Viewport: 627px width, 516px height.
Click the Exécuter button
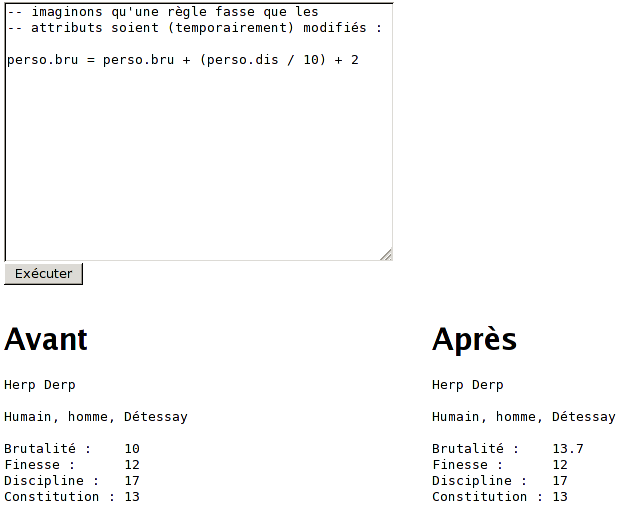43,273
